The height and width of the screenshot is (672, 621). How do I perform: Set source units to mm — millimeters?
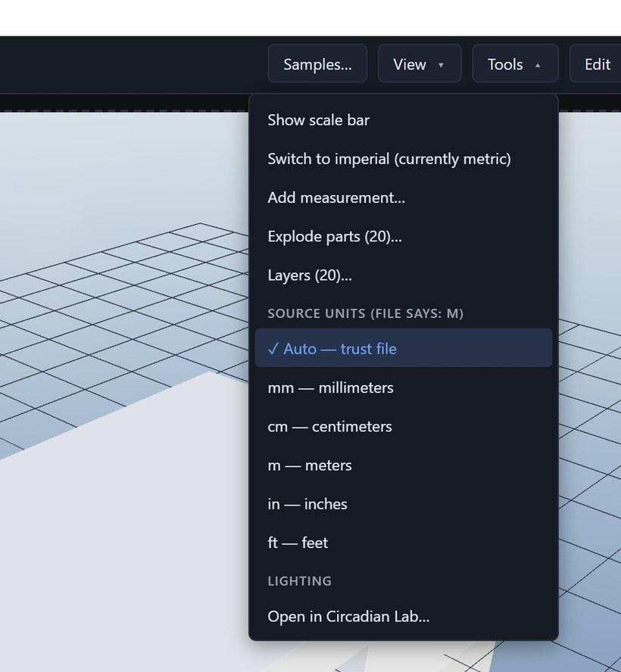(x=404, y=388)
